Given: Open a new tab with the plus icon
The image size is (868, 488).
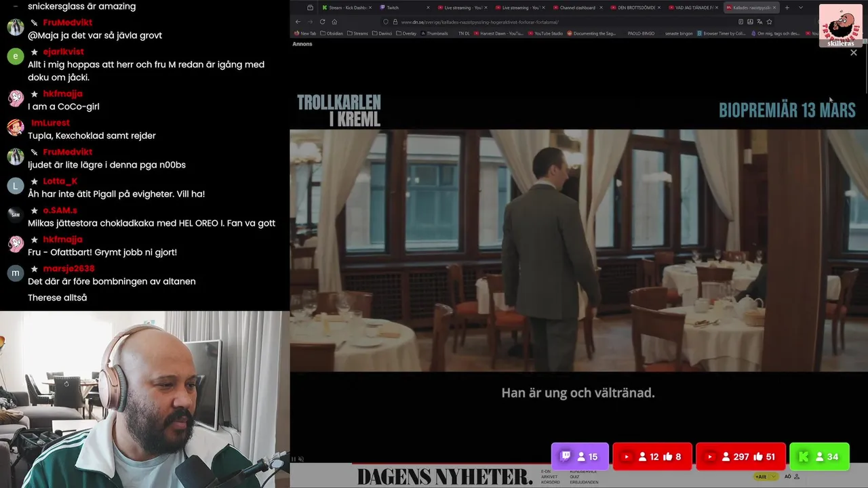Looking at the screenshot, I should tap(787, 7).
